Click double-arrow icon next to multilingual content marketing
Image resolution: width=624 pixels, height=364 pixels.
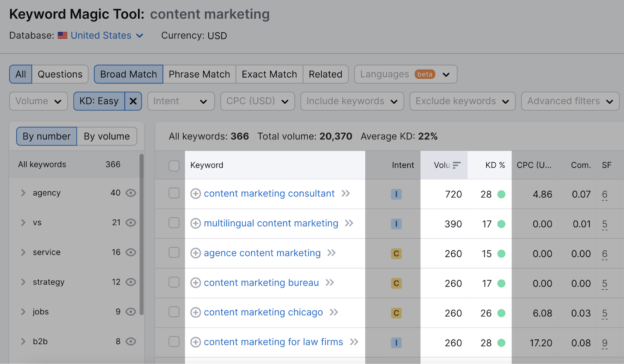[349, 223]
